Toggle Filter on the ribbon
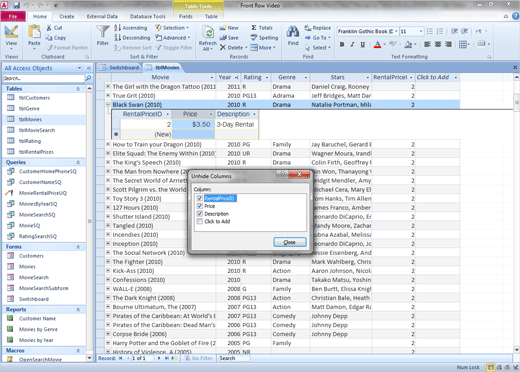Viewport: 520px width, 372px height. point(174,48)
